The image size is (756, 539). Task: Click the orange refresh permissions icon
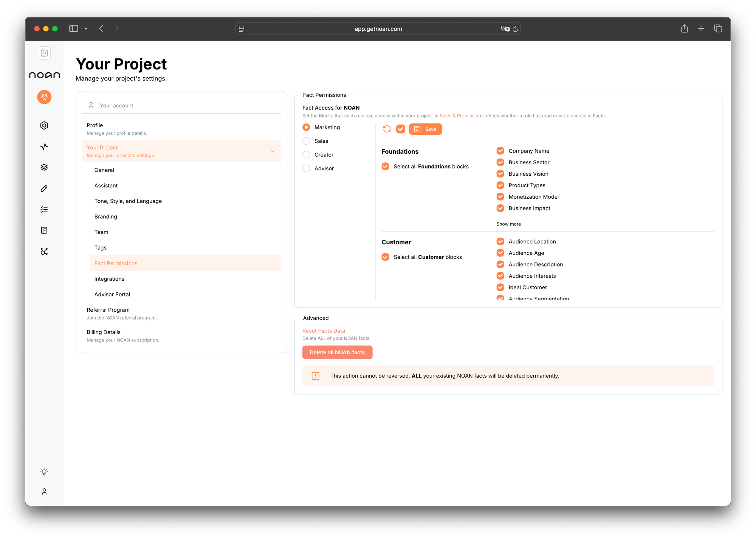(387, 129)
